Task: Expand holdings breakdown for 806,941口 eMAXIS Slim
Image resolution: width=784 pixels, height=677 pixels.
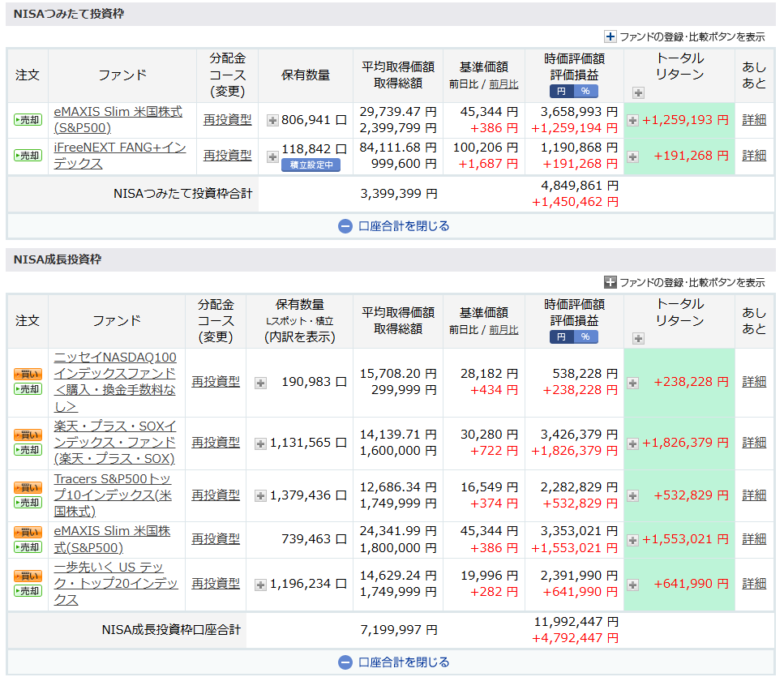Action: (x=272, y=121)
